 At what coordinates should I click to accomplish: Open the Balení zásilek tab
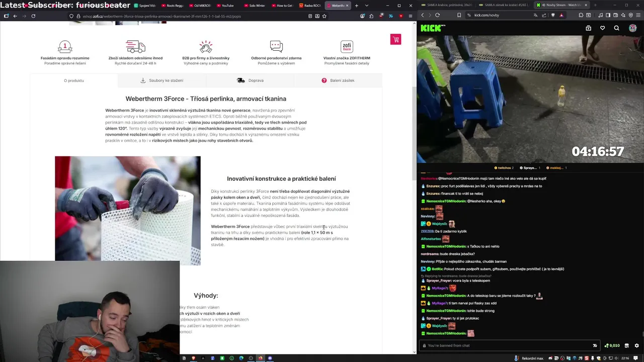(x=338, y=80)
